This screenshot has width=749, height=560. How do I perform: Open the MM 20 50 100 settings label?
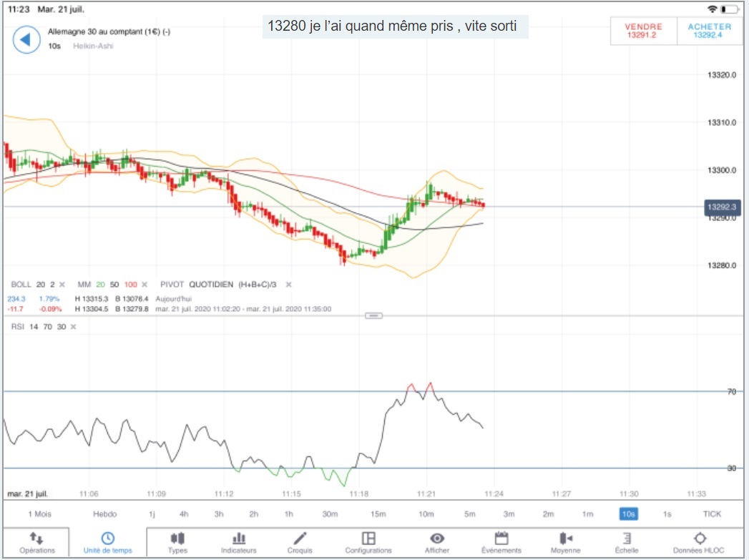(x=107, y=285)
